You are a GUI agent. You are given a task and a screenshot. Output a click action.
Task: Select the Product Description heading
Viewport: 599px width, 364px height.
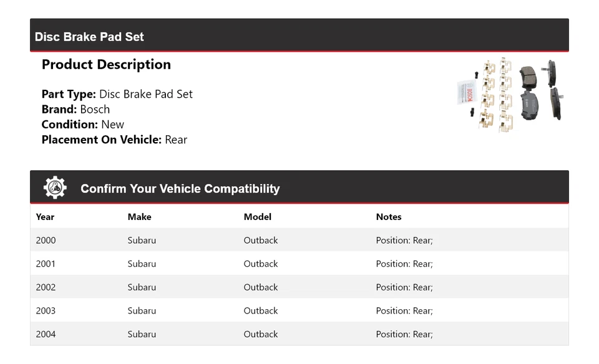pyautogui.click(x=106, y=65)
